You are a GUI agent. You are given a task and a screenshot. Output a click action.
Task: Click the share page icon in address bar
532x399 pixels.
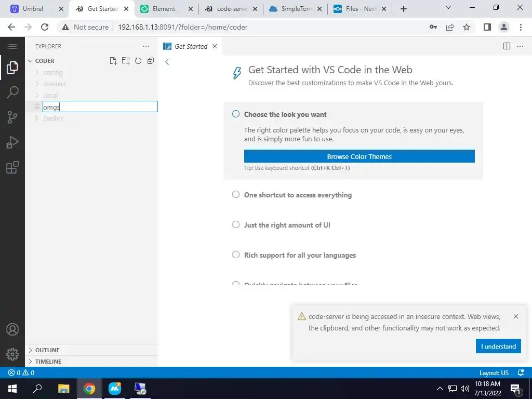click(450, 27)
